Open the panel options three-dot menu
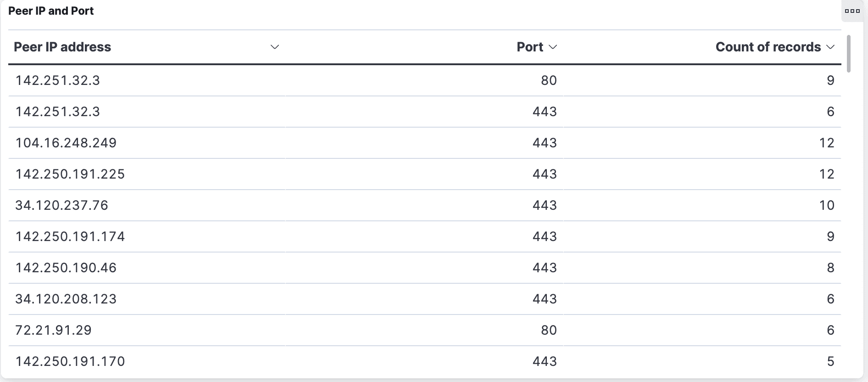This screenshot has height=382, width=868. coord(852,11)
